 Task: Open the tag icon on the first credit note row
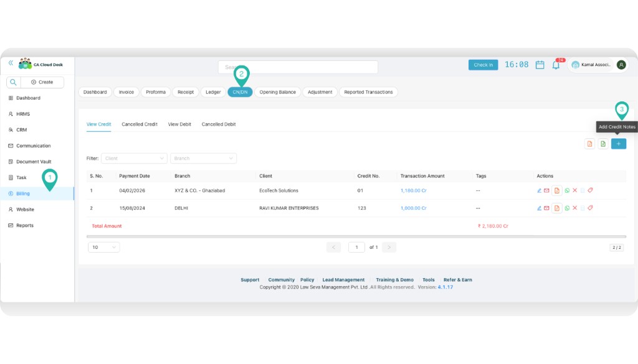[589, 190]
